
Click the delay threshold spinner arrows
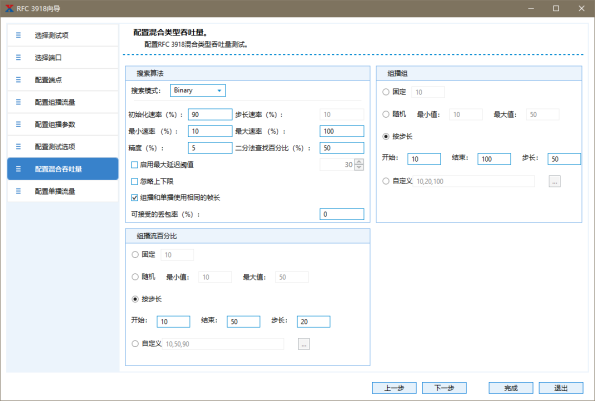click(359, 165)
